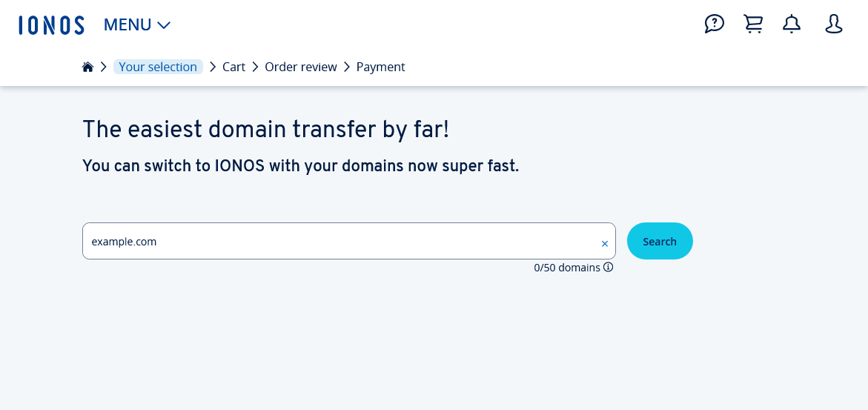Jump to the Order review breadcrumb step
Screen dimensions: 868x410
click(x=301, y=67)
